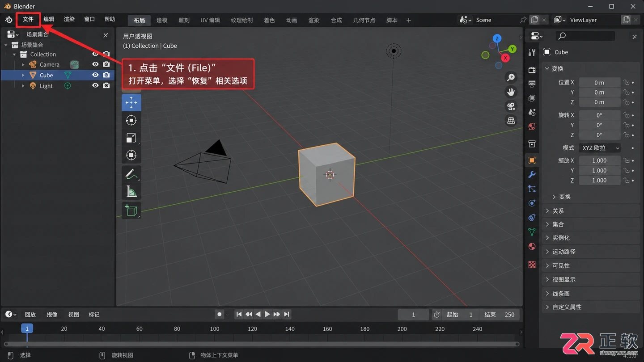Open the Object Constraints properties tab
This screenshot has width=644, height=362.
click(532, 217)
